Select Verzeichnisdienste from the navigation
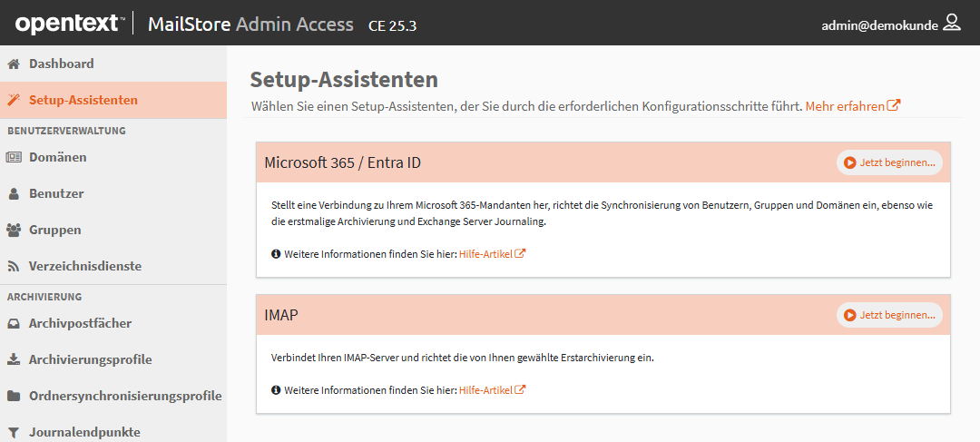Image resolution: width=980 pixels, height=442 pixels. pos(113,266)
